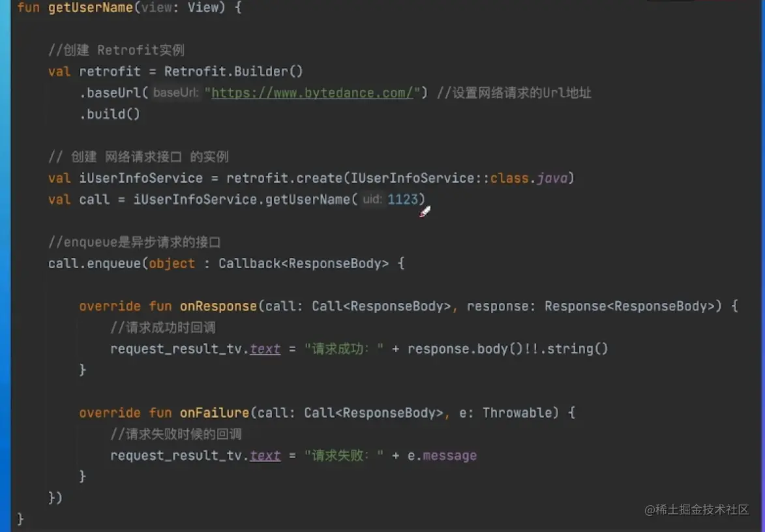The width and height of the screenshot is (765, 532).
Task: Click the '//创建 Retrofit实例' comment
Action: 116,50
